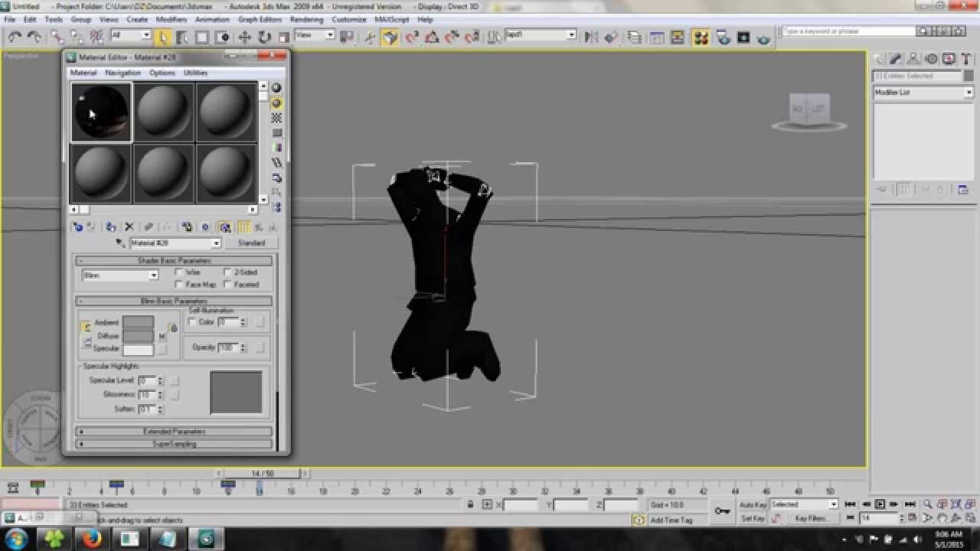Assign material to selection
Viewport: 980px width, 551px height.
pyautogui.click(x=111, y=227)
